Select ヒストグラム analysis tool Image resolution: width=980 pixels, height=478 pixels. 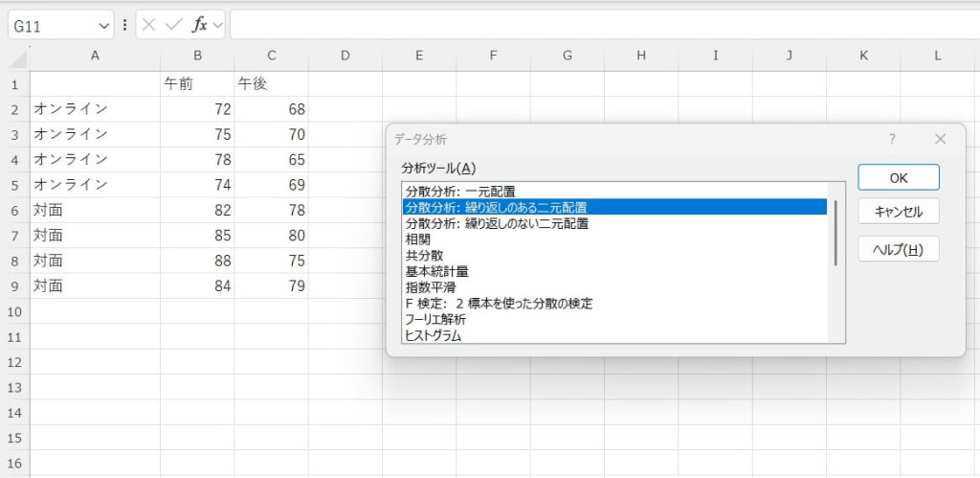point(433,335)
